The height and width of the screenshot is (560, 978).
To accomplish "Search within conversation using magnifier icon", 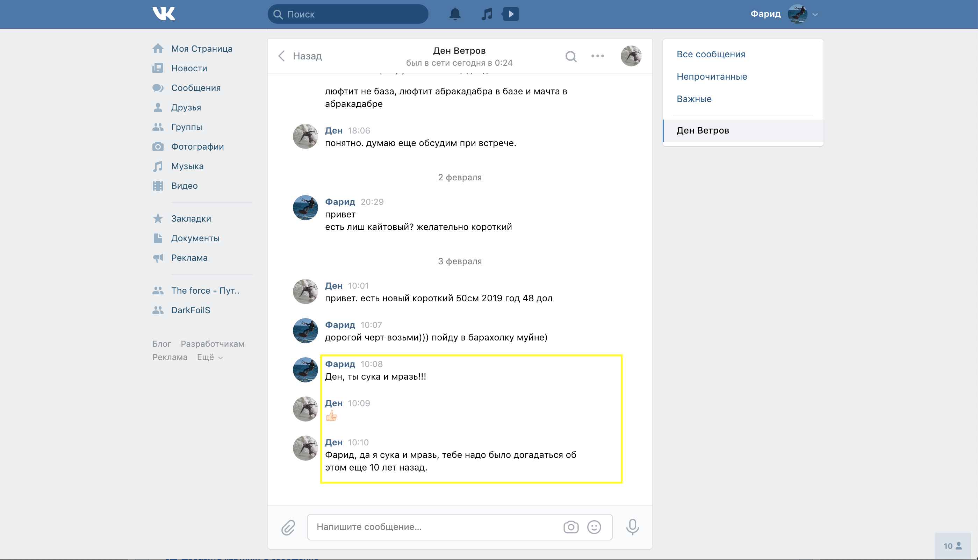I will 571,56.
